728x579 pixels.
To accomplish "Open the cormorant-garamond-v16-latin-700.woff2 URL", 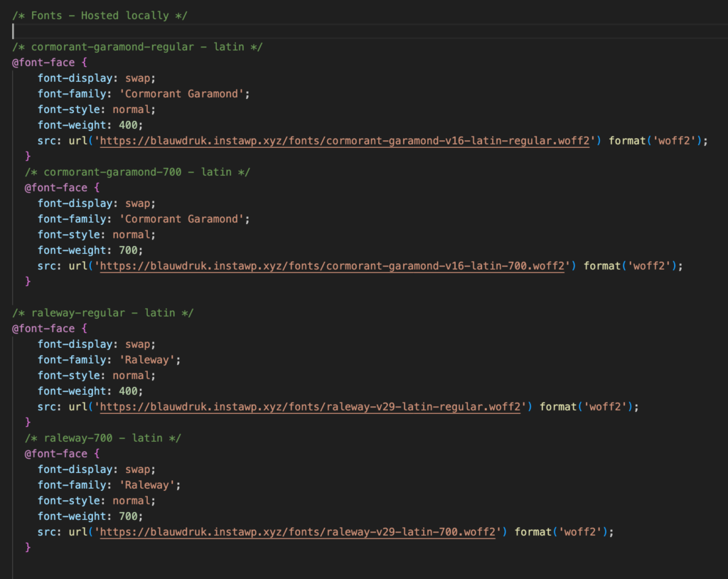I will pyautogui.click(x=333, y=266).
